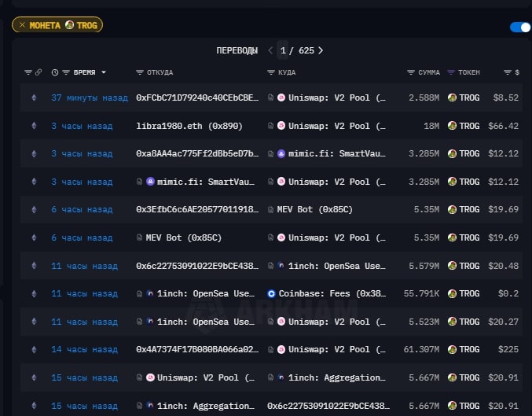Open sender 0x4A7374F17B080BA066a02 address

pyautogui.click(x=197, y=349)
